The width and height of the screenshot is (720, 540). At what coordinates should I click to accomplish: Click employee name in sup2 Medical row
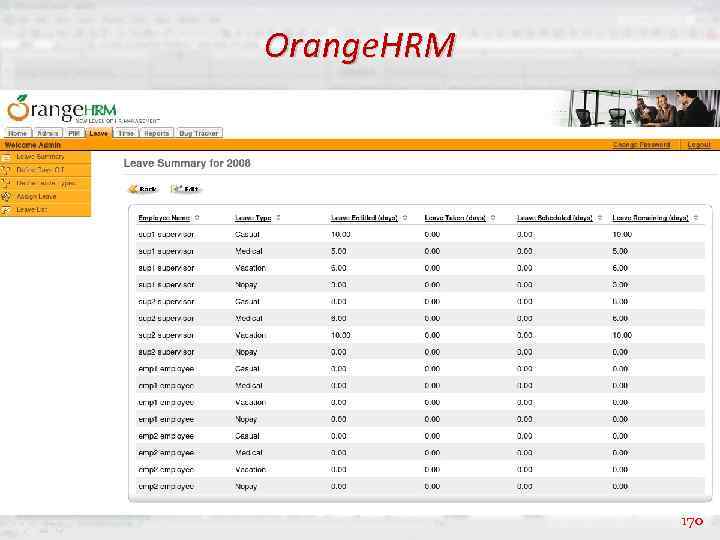coord(166,318)
